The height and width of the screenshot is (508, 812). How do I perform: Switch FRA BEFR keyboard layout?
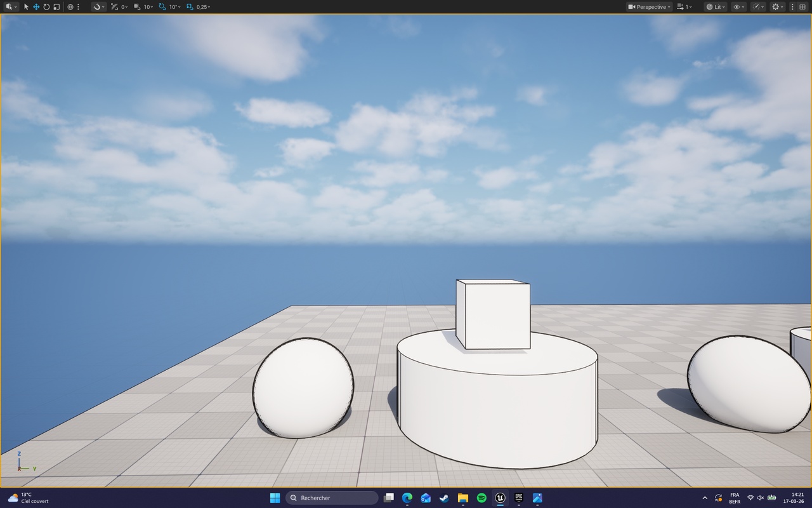[x=735, y=498]
